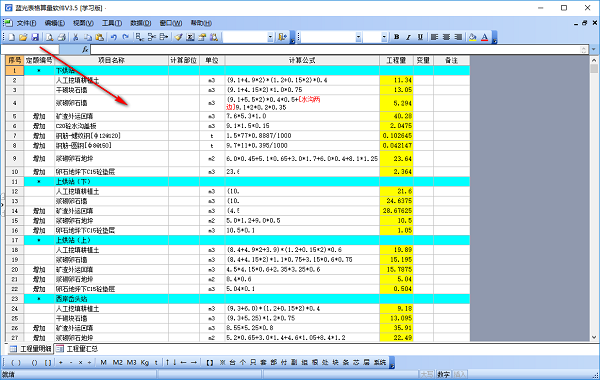Insert Kg unit from bottom toolbar

(x=145, y=362)
